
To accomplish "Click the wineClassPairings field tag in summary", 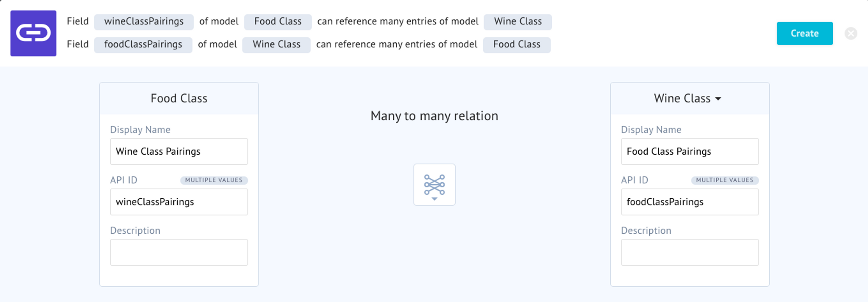I will (144, 22).
